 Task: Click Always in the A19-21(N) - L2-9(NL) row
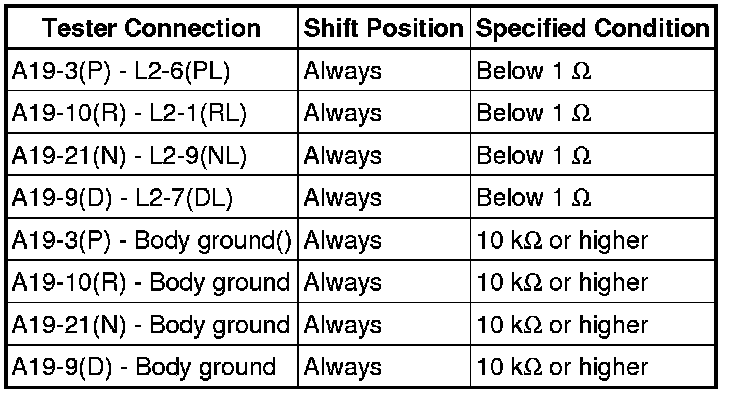pyautogui.click(x=343, y=157)
